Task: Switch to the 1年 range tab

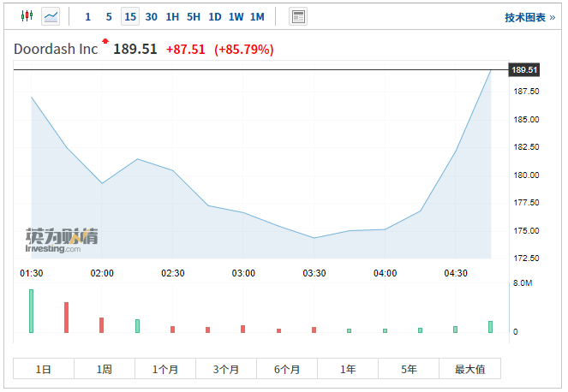Action: 348,369
